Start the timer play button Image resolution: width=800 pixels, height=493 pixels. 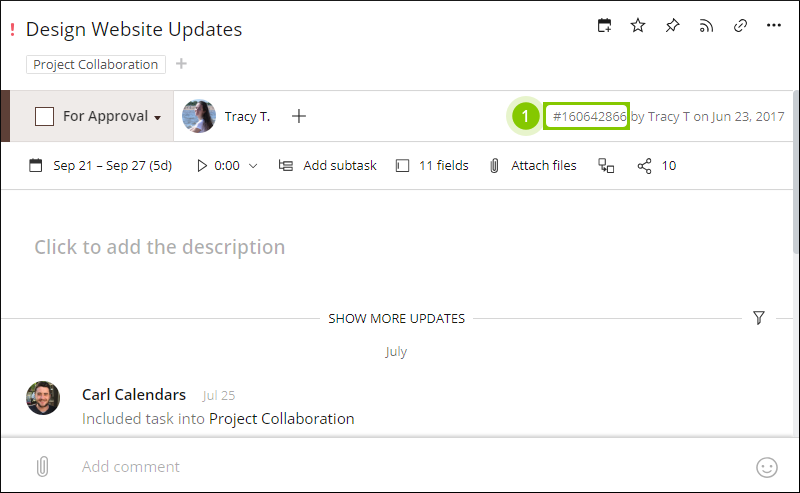202,166
